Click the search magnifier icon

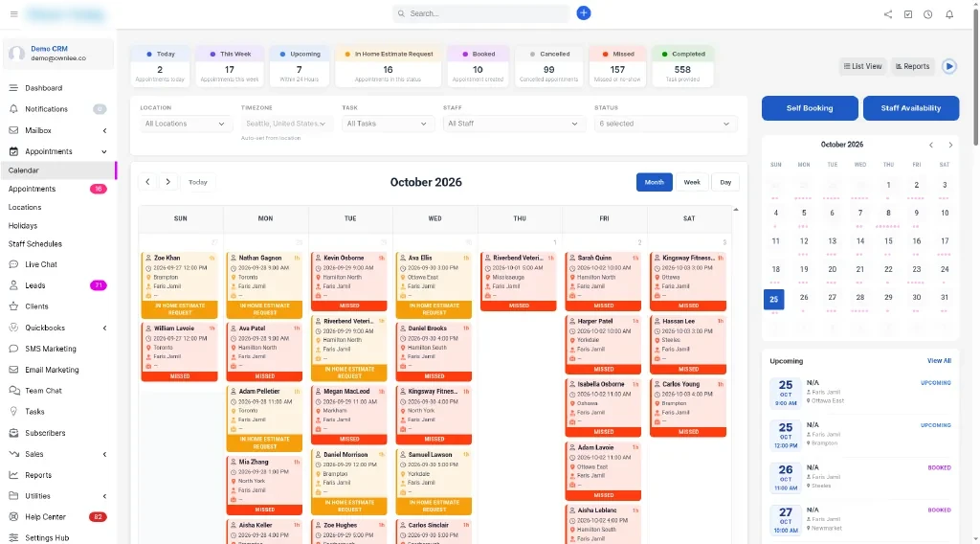tap(401, 13)
